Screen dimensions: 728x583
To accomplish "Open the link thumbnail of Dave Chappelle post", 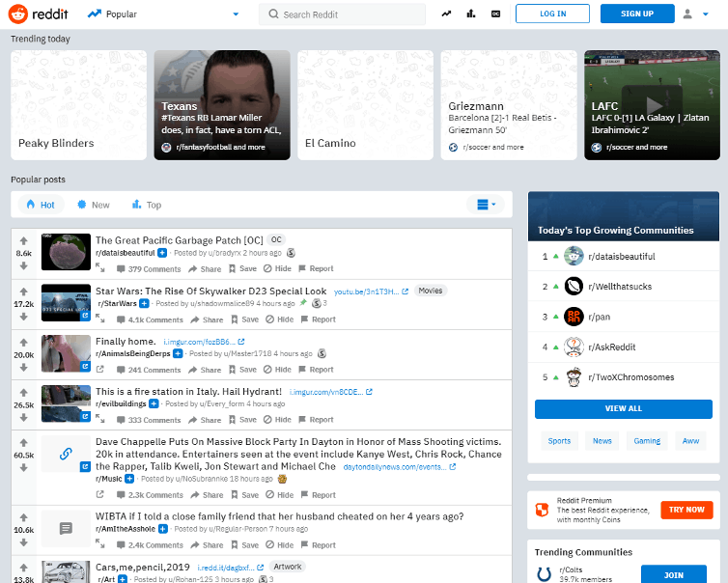I will click(x=66, y=454).
